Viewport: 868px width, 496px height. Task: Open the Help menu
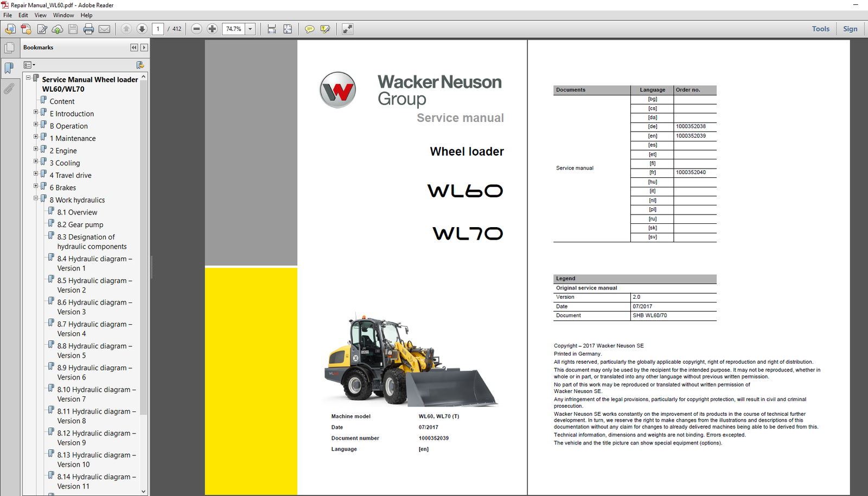(x=86, y=15)
